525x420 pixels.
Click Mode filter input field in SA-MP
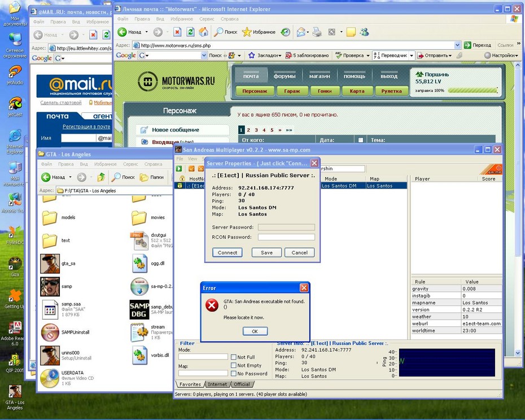pos(203,357)
